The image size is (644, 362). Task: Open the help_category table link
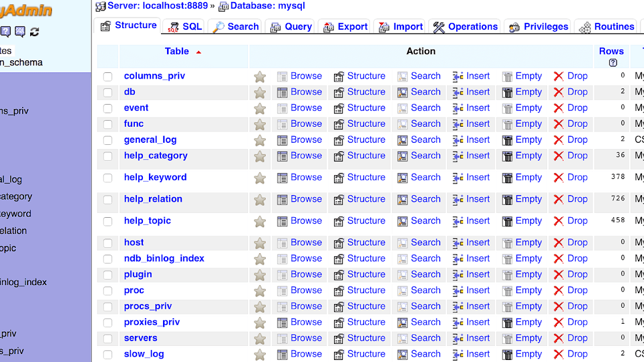(x=155, y=156)
